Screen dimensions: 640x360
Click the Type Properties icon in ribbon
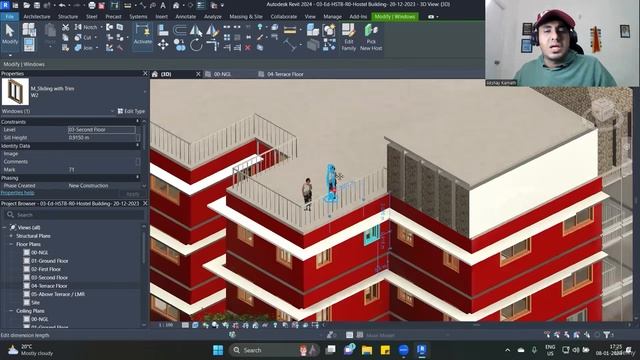click(29, 29)
